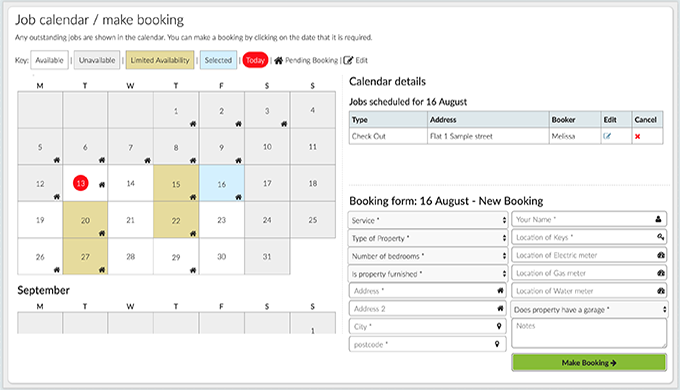Click into the Your Name field

click(589, 220)
